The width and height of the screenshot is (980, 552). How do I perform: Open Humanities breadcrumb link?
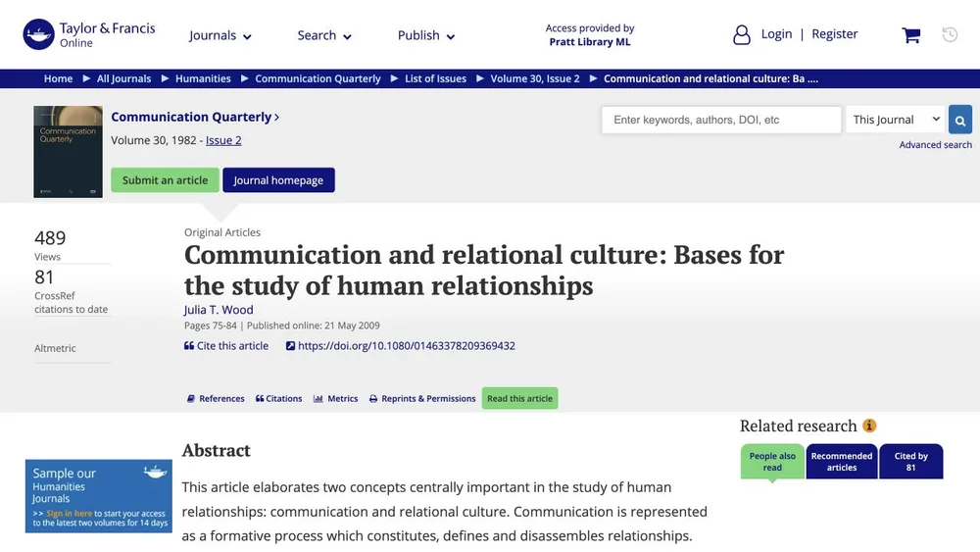click(203, 78)
